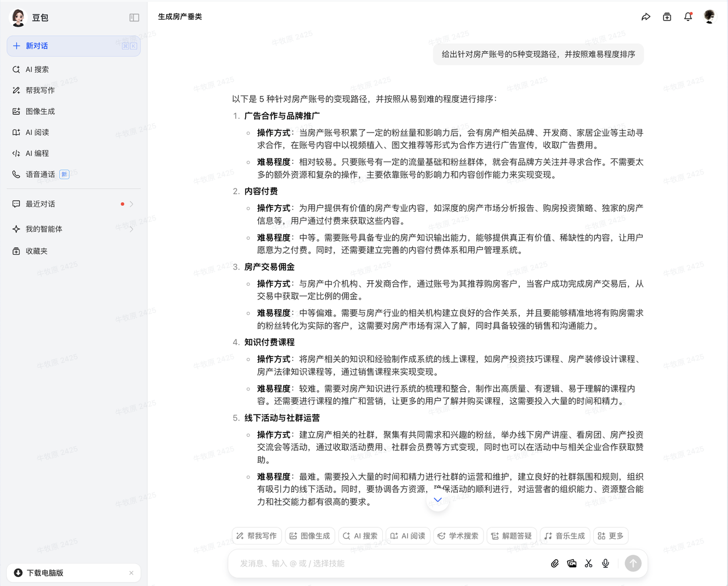The width and height of the screenshot is (728, 586).
Task: Click the image upload icon in input box
Action: (572, 563)
